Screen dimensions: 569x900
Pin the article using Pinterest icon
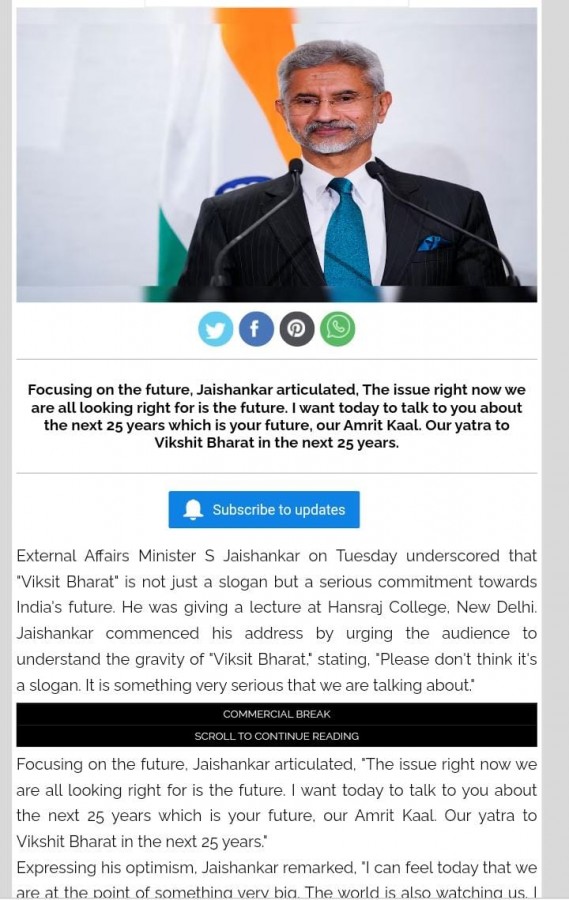click(297, 329)
